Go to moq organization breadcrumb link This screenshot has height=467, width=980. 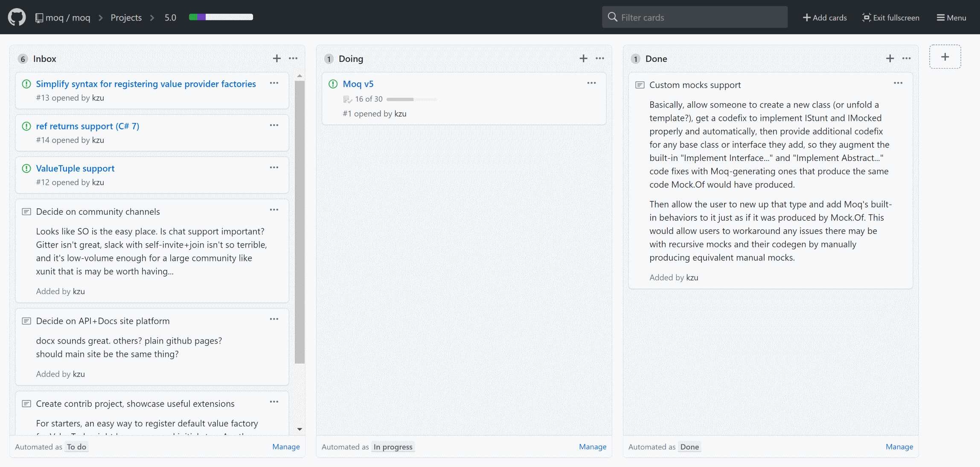[54, 18]
